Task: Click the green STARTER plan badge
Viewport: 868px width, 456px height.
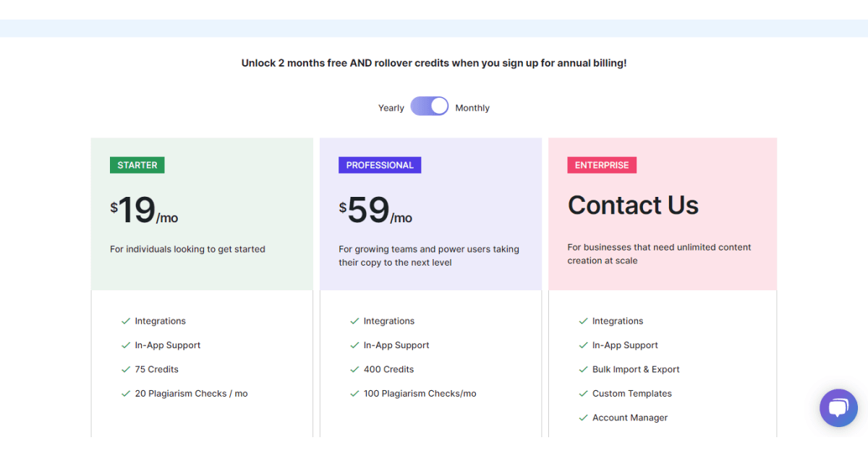Action: [x=137, y=165]
